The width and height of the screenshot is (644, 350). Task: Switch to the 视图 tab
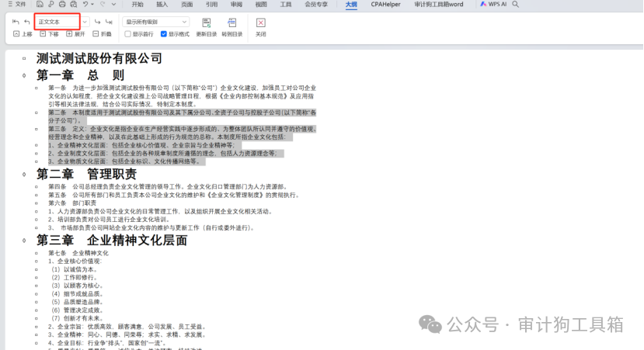click(x=261, y=4)
